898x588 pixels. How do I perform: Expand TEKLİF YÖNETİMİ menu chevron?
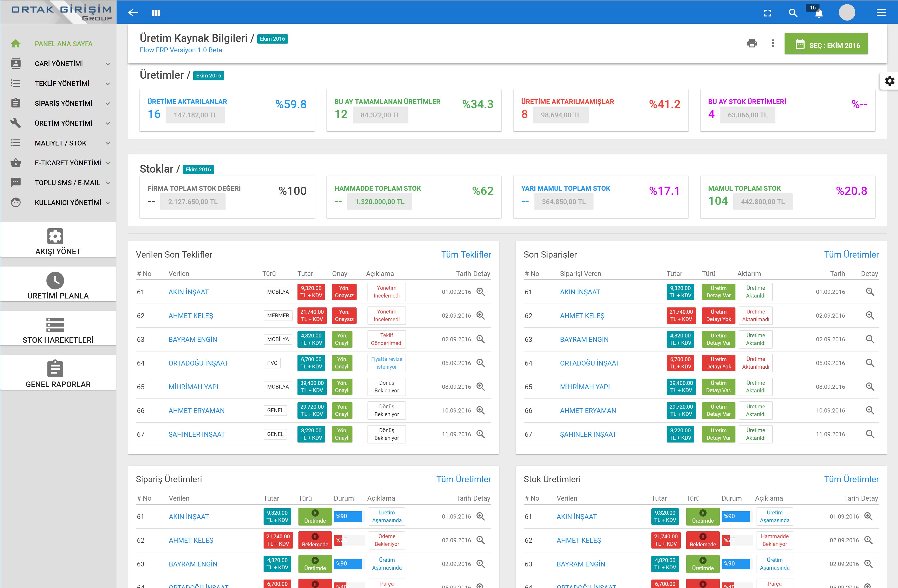108,84
